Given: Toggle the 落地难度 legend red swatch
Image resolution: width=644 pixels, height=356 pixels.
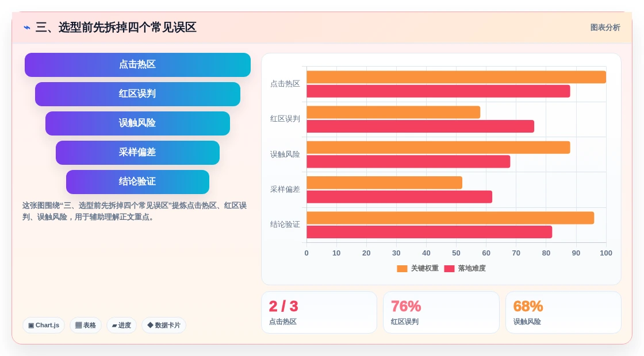Looking at the screenshot, I should pos(449,269).
